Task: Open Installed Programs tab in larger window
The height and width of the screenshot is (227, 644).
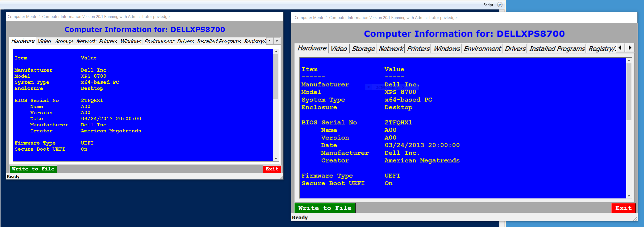Action: click(557, 49)
